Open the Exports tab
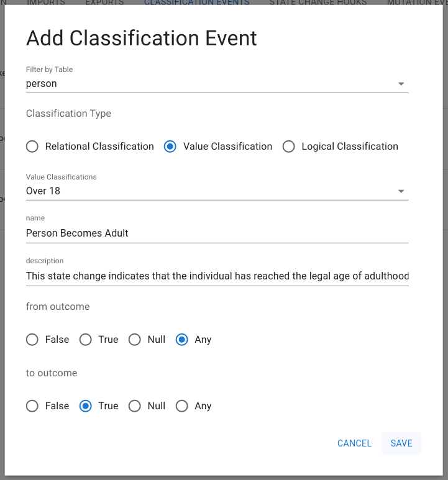The height and width of the screenshot is (480, 448). (104, 3)
